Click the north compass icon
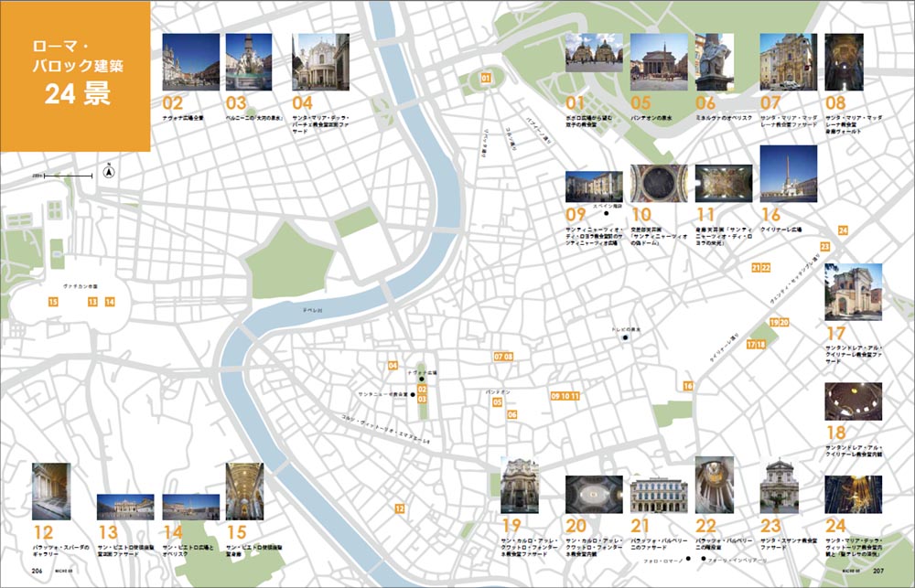Screen dimensions: 915x588 (108, 171)
